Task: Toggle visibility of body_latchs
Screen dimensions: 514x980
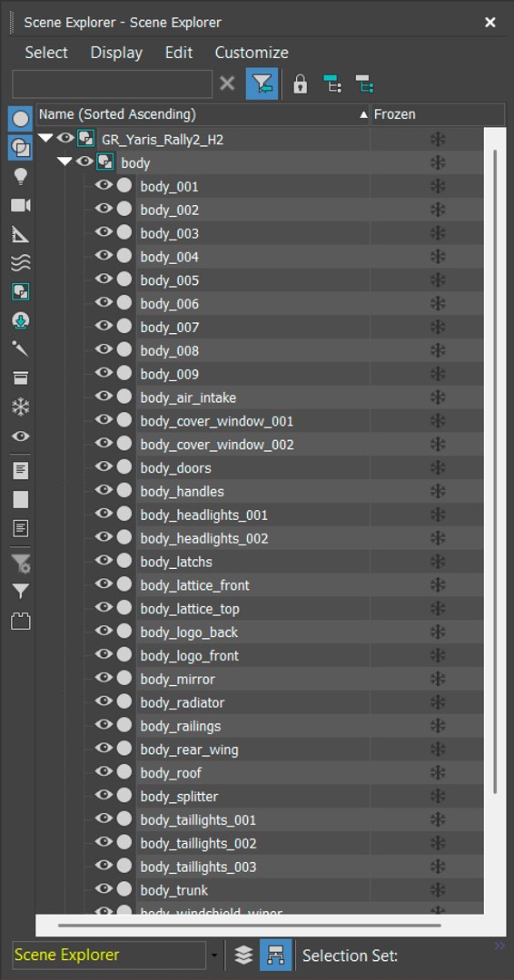Action: click(104, 560)
